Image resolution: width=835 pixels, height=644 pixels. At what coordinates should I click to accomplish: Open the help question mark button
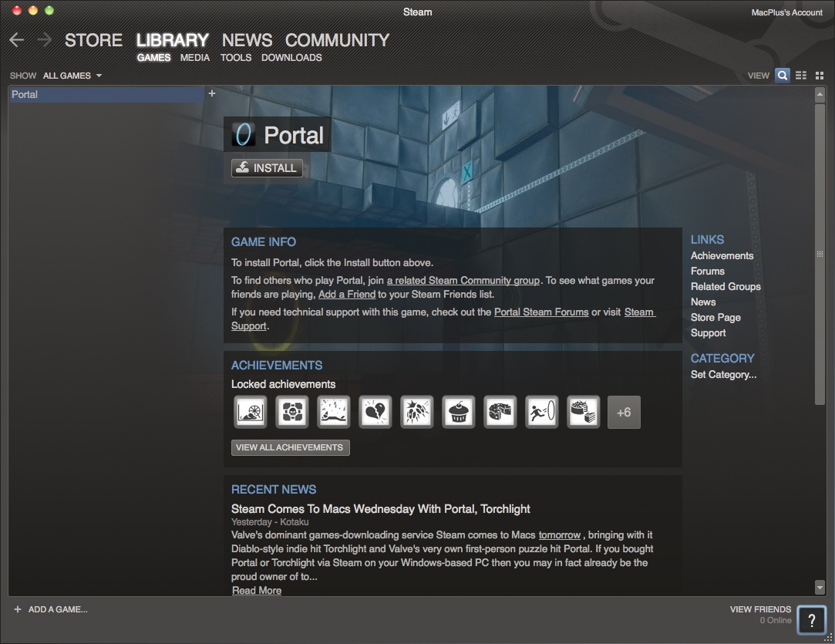(x=812, y=620)
